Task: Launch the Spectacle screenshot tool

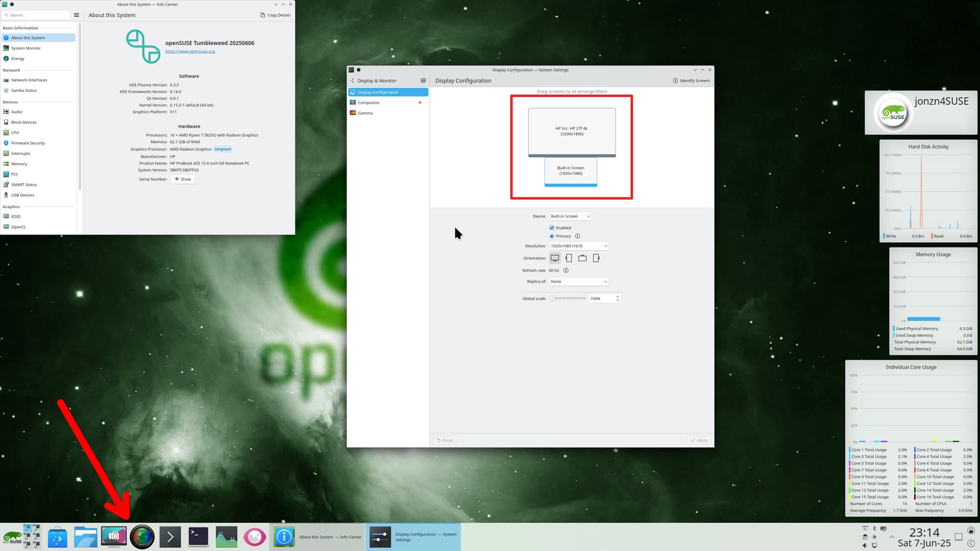Action: tap(114, 537)
